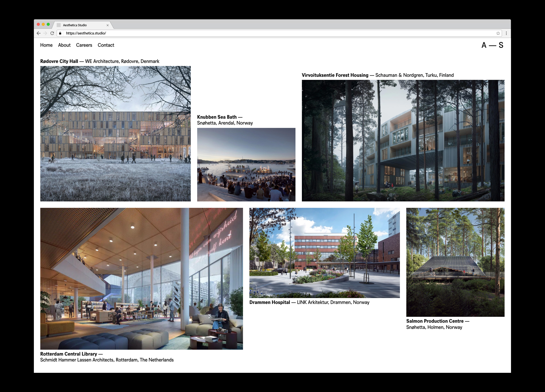
Task: Go to the About page
Action: coord(64,45)
